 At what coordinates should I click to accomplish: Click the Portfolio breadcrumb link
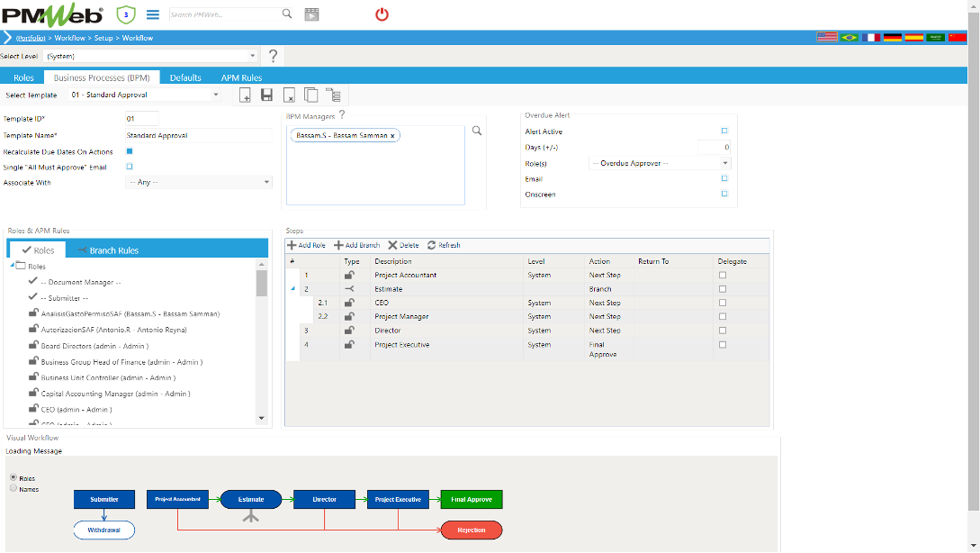(31, 38)
